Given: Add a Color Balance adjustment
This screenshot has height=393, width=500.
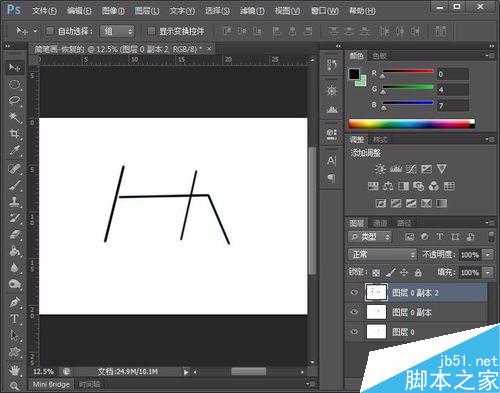Looking at the screenshot, I should click(x=388, y=186).
